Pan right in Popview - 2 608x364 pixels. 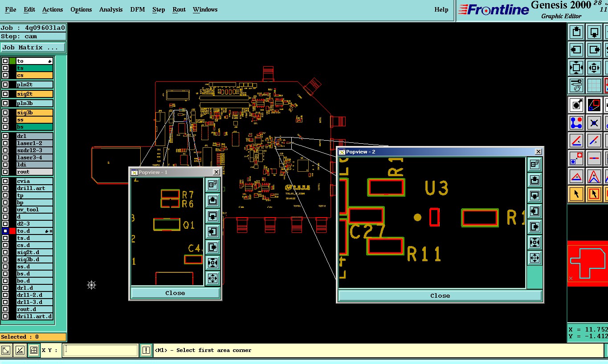click(535, 226)
